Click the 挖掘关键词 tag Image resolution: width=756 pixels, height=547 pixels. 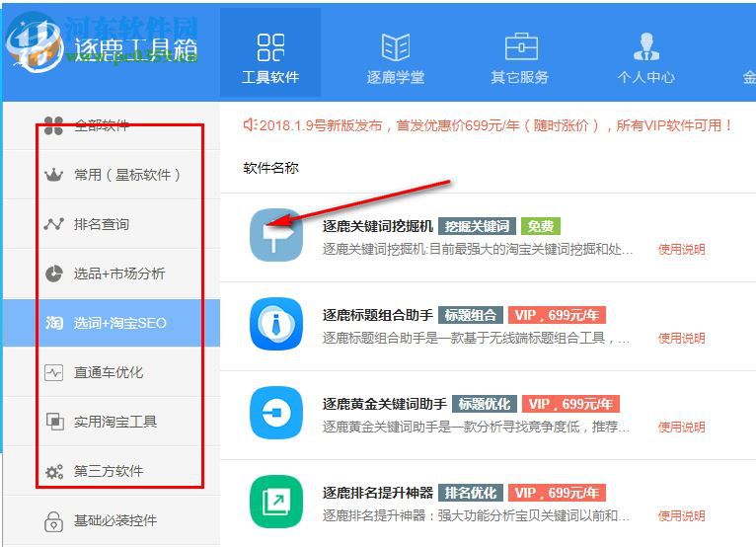coord(477,226)
